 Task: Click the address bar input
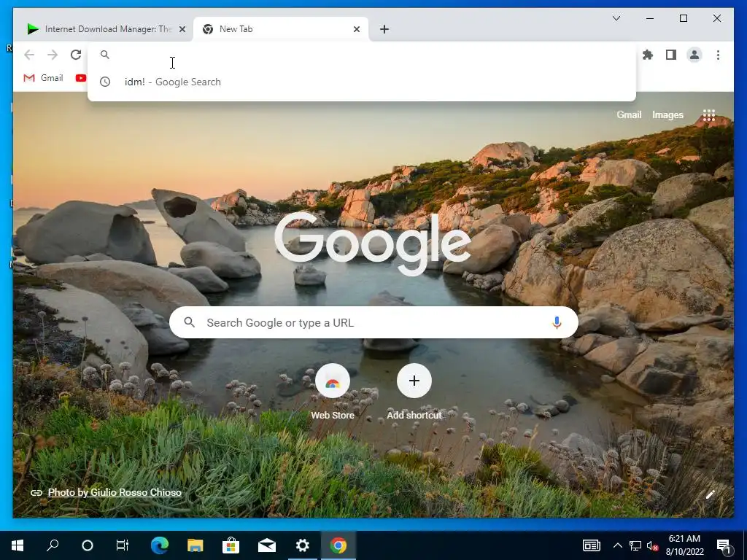(362, 55)
